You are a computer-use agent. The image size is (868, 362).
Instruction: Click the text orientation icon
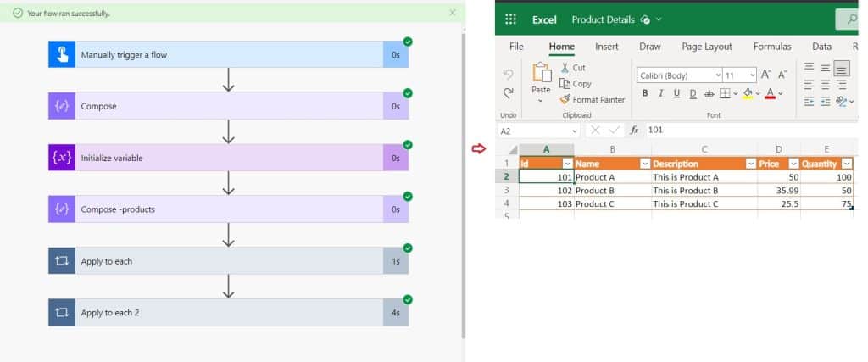(842, 101)
